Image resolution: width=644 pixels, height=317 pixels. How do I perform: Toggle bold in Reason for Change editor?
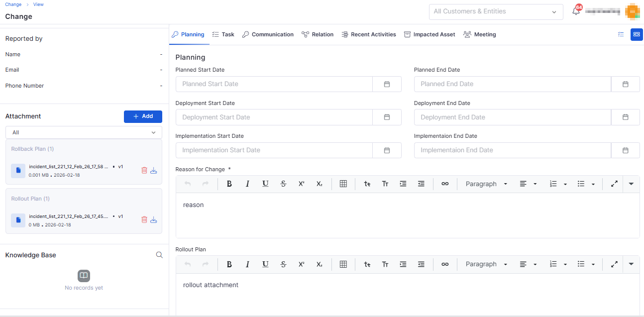pyautogui.click(x=229, y=184)
